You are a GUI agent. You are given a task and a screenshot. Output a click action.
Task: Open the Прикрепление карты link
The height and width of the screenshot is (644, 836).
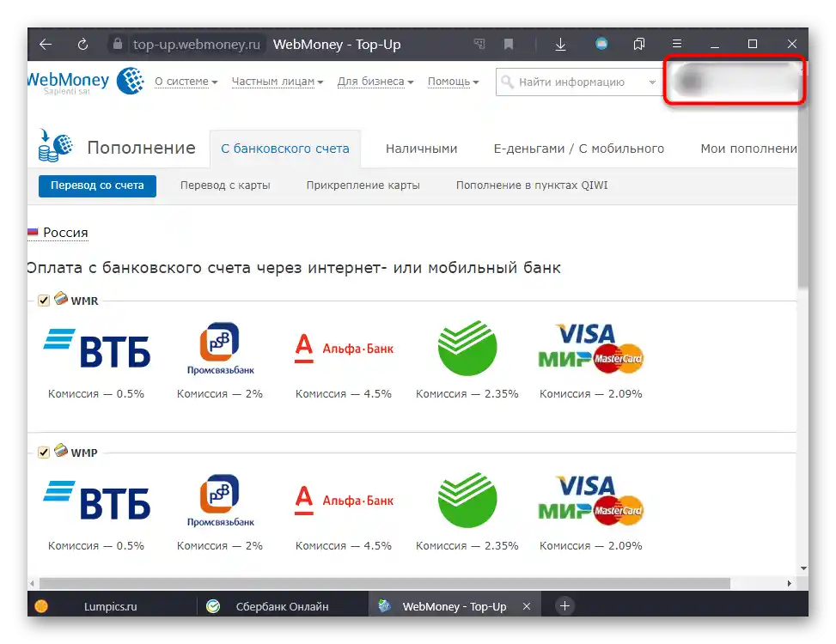point(363,185)
